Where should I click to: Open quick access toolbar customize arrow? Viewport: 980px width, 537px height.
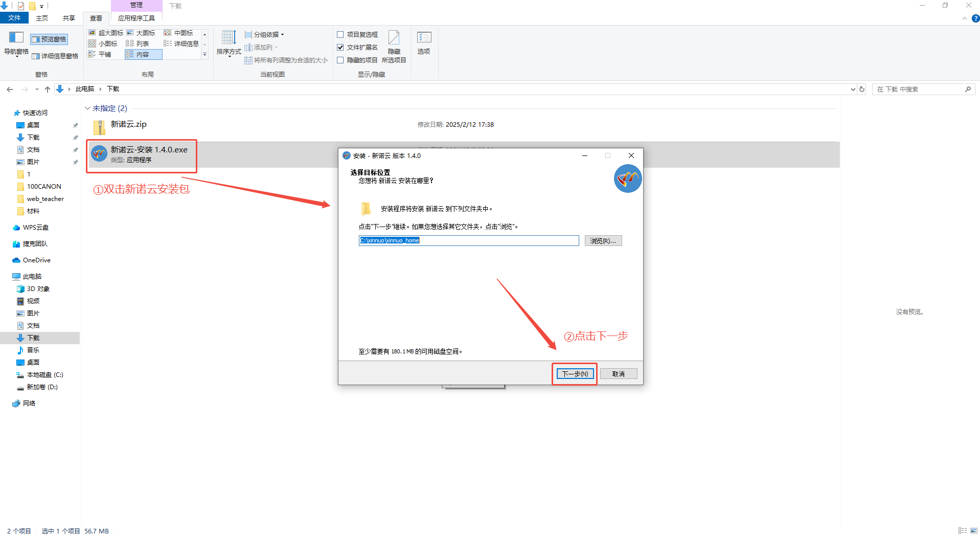pyautogui.click(x=42, y=6)
